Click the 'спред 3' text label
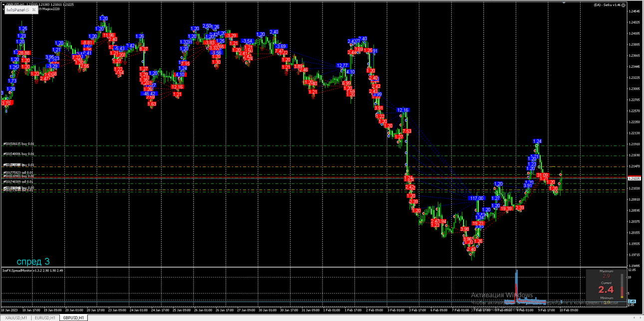 [33, 261]
